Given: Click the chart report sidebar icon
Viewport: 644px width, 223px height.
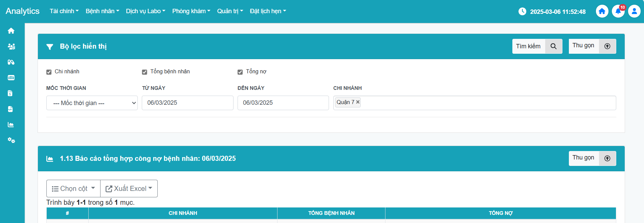Looking at the screenshot, I should coord(11,125).
